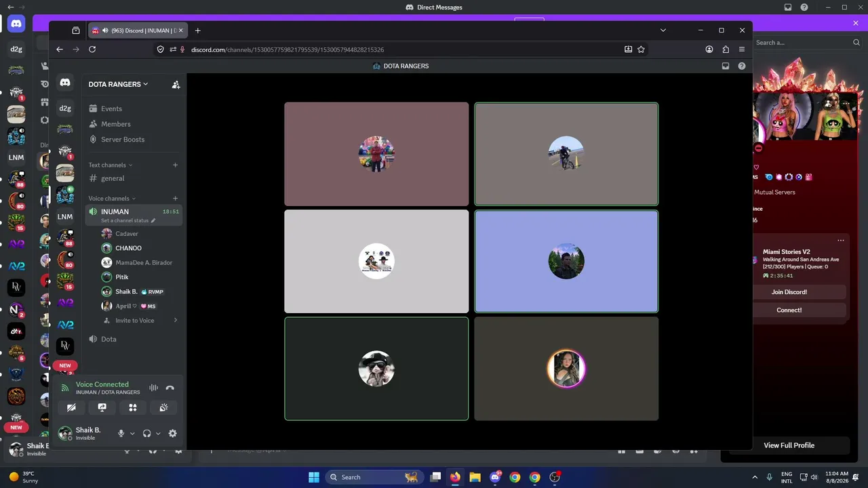Bookmark this page with the star
868x488 pixels.
[x=641, y=49]
